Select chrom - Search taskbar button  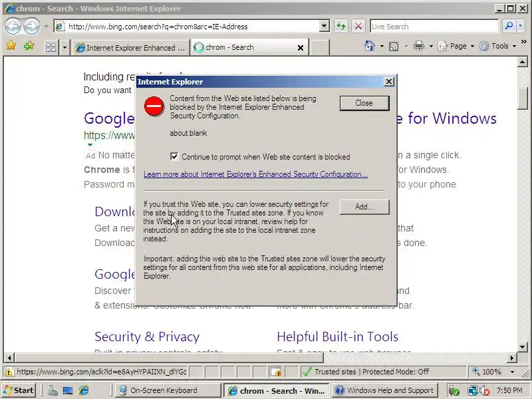point(276,390)
